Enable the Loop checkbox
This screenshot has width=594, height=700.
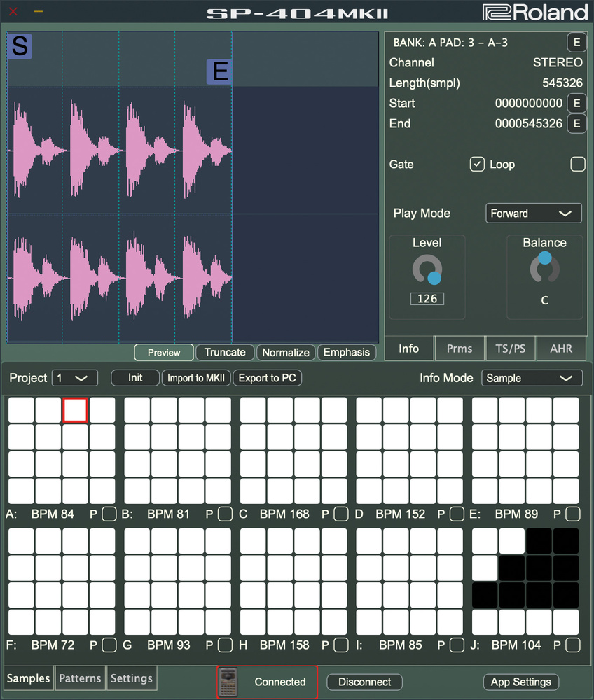[x=577, y=164]
